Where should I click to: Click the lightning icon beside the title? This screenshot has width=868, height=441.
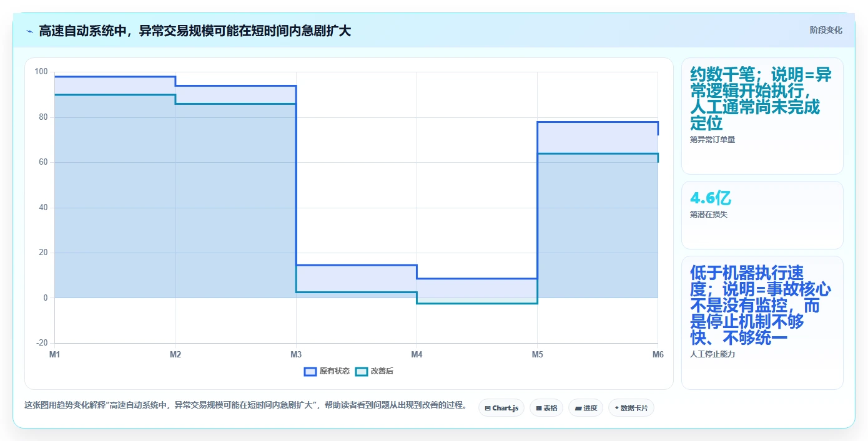29,31
